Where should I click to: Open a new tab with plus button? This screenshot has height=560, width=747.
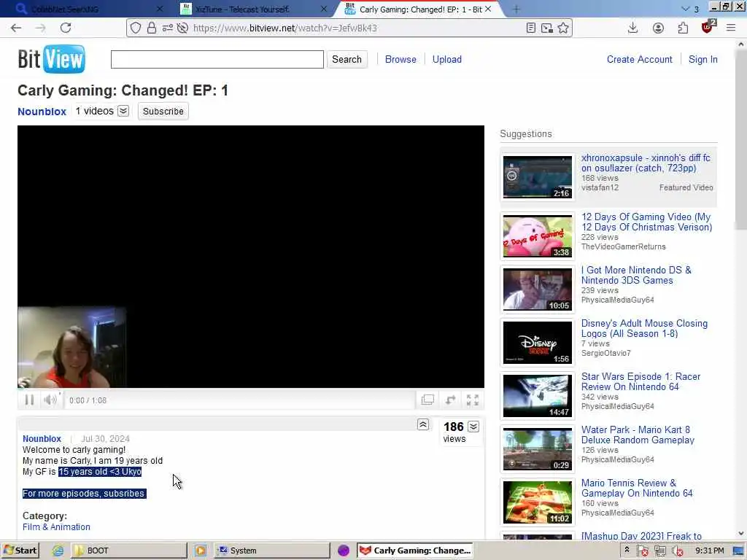pos(516,9)
